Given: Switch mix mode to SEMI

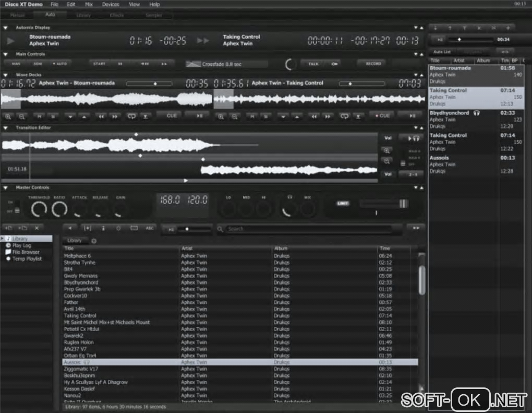Looking at the screenshot, I should click(38, 64).
